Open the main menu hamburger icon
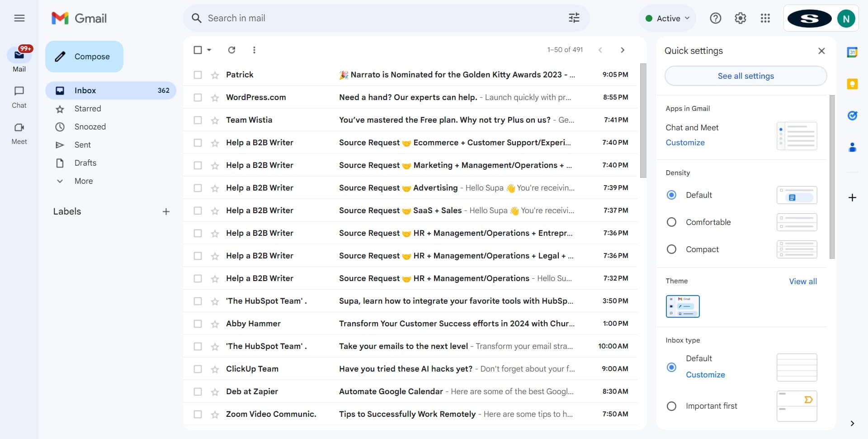The width and height of the screenshot is (868, 439). pos(19,18)
